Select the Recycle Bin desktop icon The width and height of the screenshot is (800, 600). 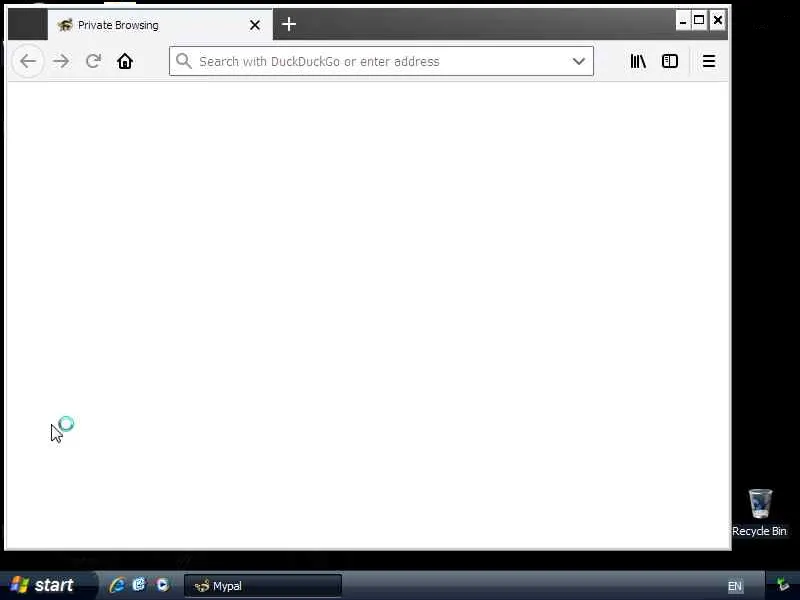pyautogui.click(x=760, y=513)
